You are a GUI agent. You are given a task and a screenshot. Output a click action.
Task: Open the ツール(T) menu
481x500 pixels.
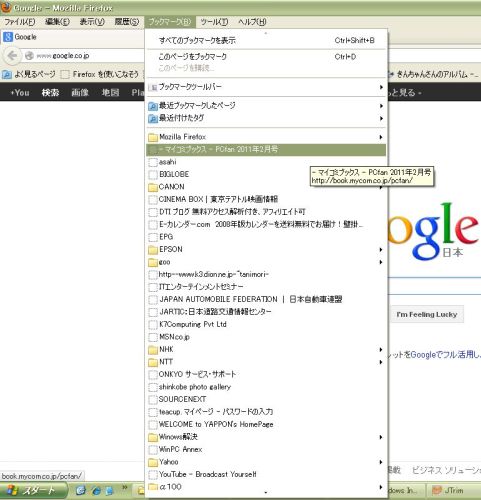click(214, 22)
